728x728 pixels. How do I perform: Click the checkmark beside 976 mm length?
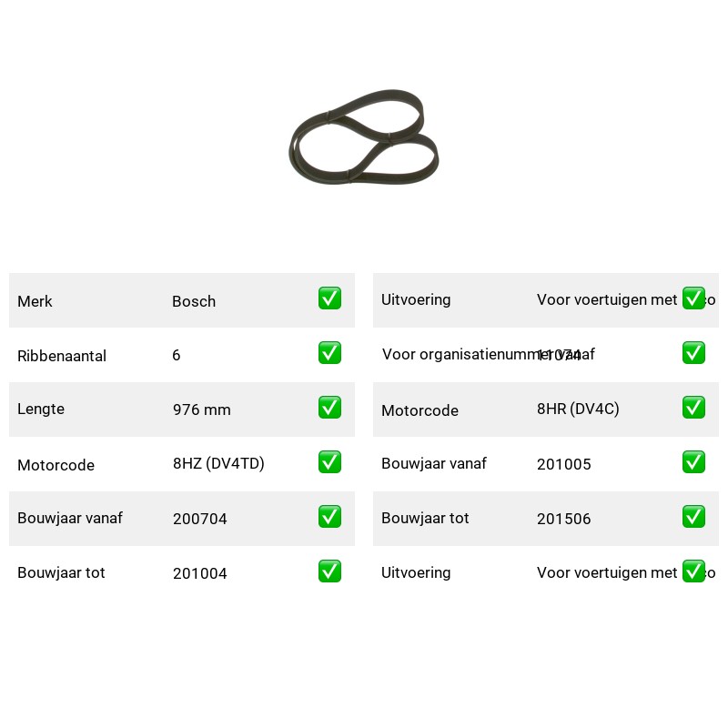pyautogui.click(x=329, y=407)
